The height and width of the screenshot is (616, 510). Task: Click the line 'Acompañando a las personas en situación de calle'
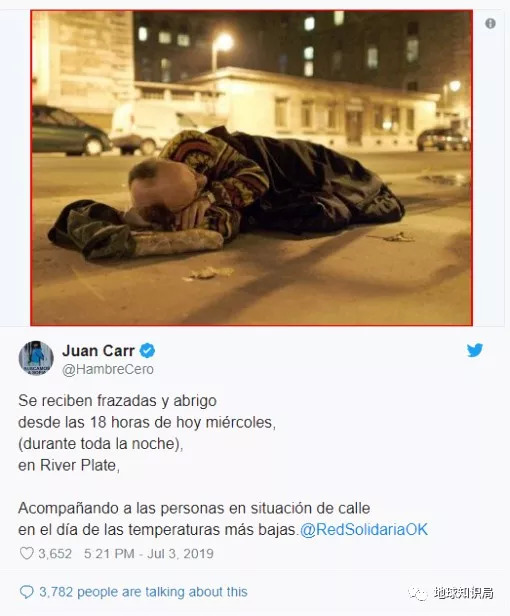pyautogui.click(x=194, y=508)
